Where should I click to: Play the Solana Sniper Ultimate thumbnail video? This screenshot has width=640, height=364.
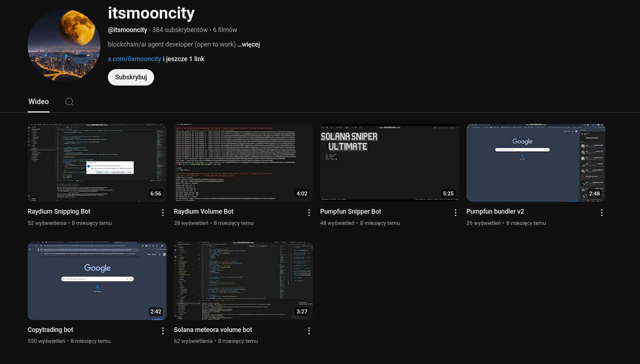(389, 162)
